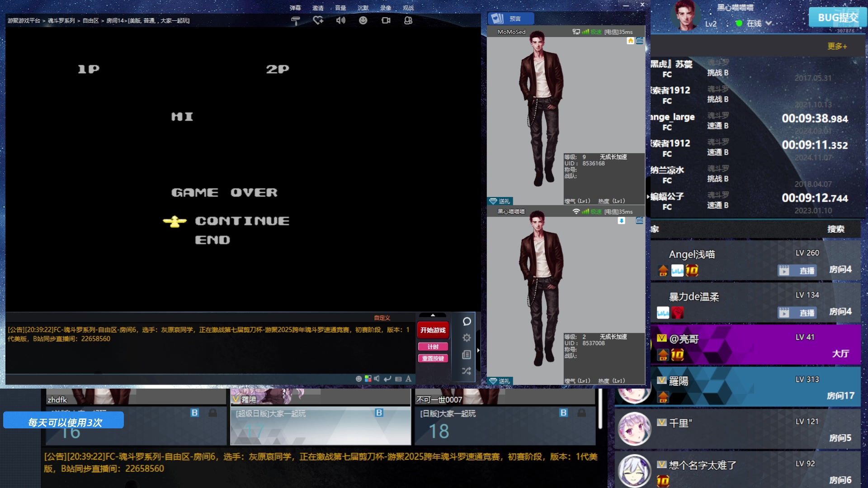
Task: Click the list lines icon in chat toolbar
Action: click(x=398, y=379)
